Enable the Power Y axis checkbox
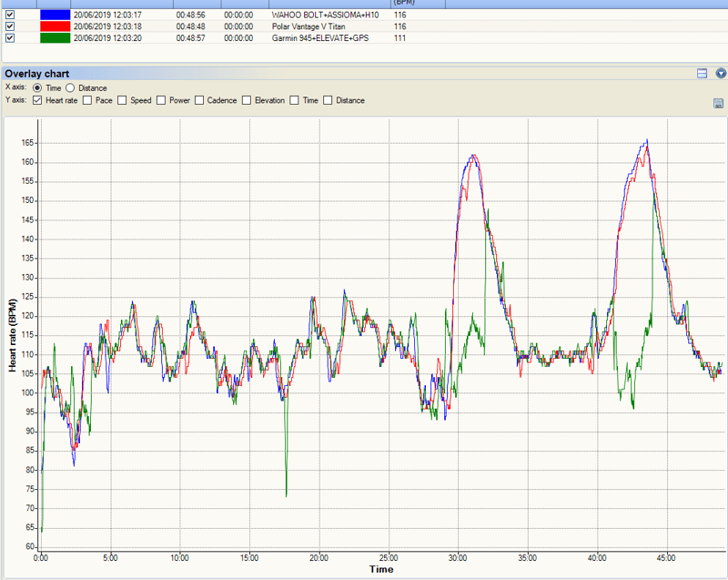 161,100
